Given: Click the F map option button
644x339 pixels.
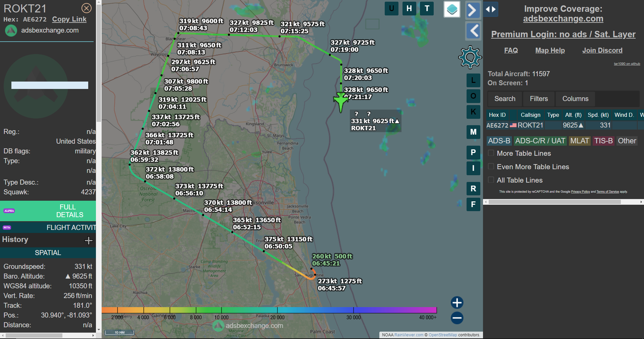Looking at the screenshot, I should (x=473, y=204).
